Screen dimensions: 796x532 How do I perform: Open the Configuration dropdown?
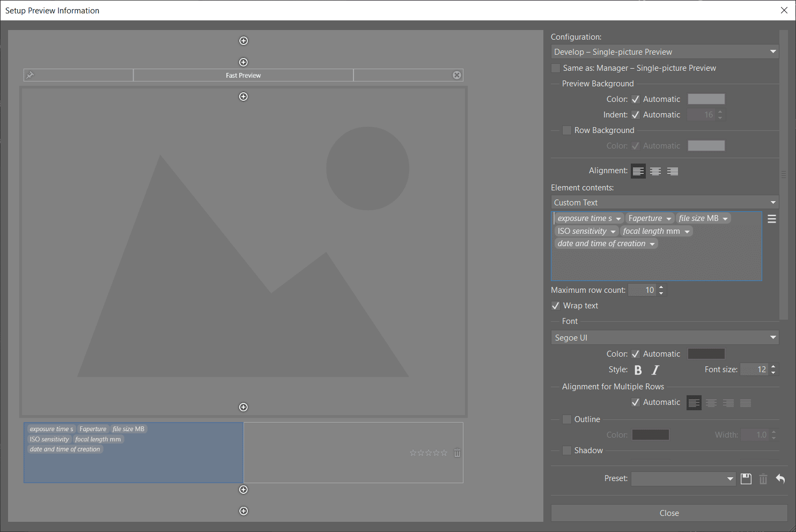(x=665, y=52)
